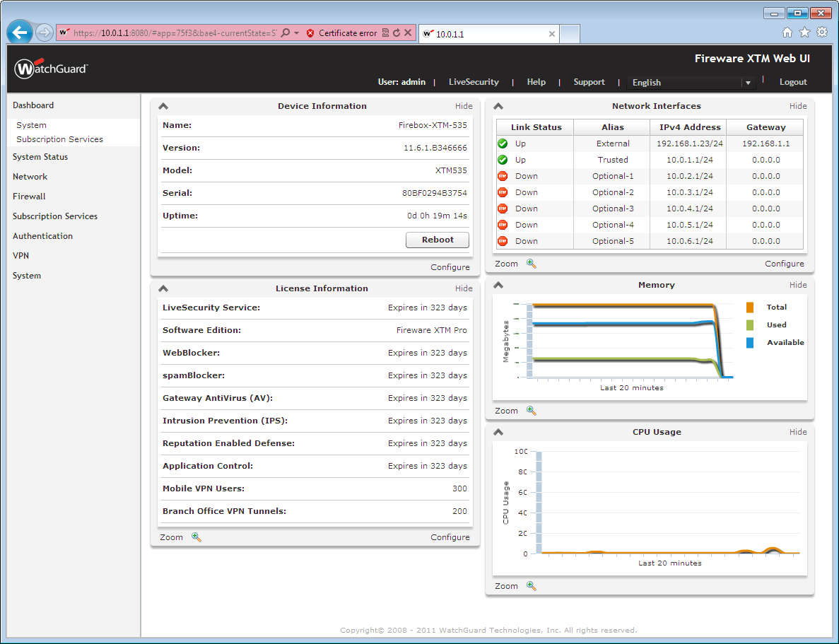Screen dimensions: 839x644
Task: Collapse the Device Information panel
Action: 163,105
